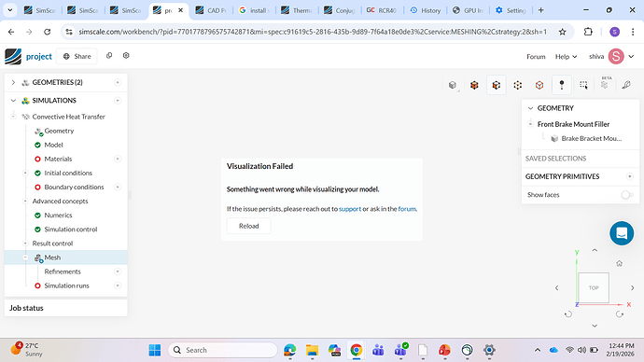Image resolution: width=644 pixels, height=362 pixels.
Task: Select the active cube with edges render mode
Action: (x=497, y=85)
